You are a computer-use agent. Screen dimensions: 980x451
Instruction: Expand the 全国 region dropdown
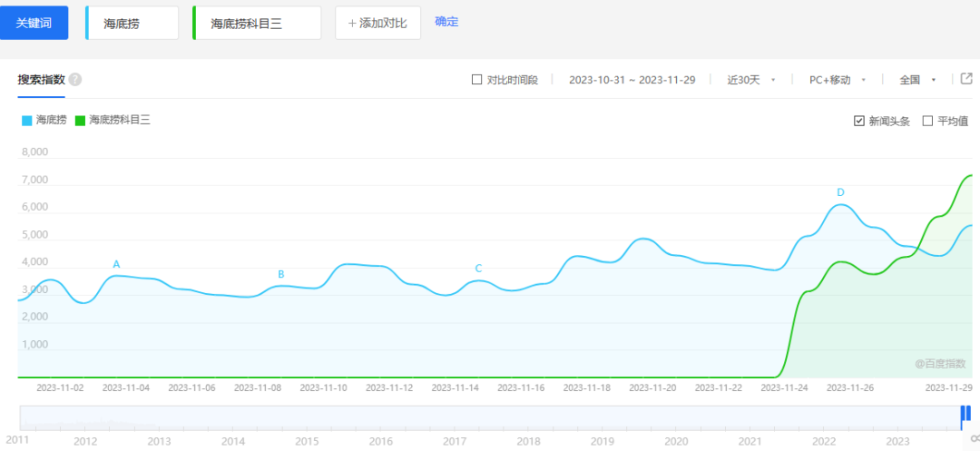pos(916,80)
